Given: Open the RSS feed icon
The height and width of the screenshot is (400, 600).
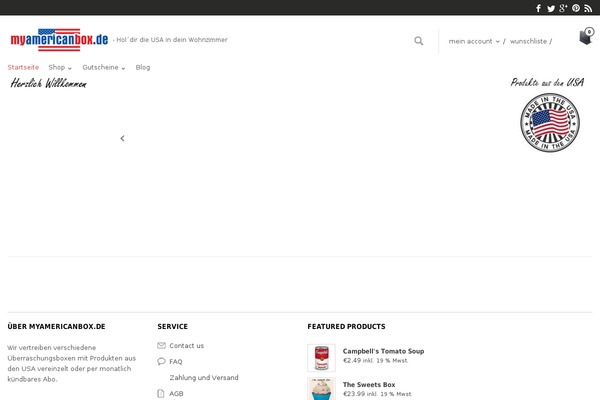Looking at the screenshot, I should pyautogui.click(x=588, y=8).
